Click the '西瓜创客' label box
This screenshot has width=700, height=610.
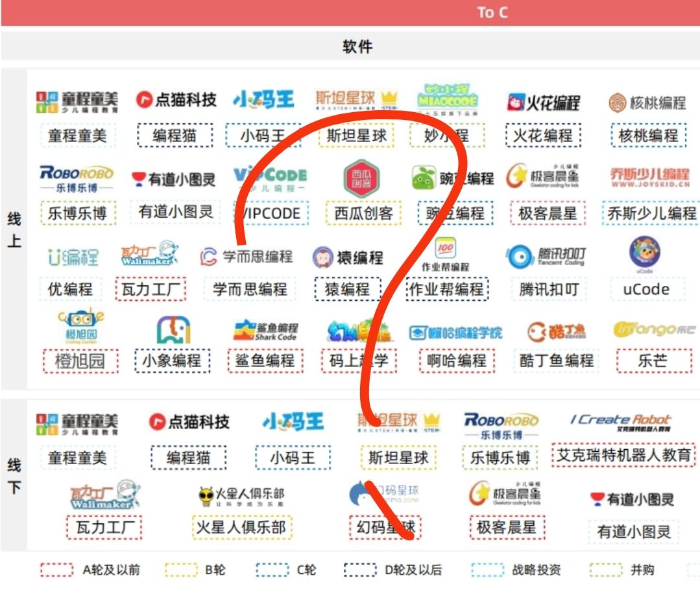tap(363, 213)
